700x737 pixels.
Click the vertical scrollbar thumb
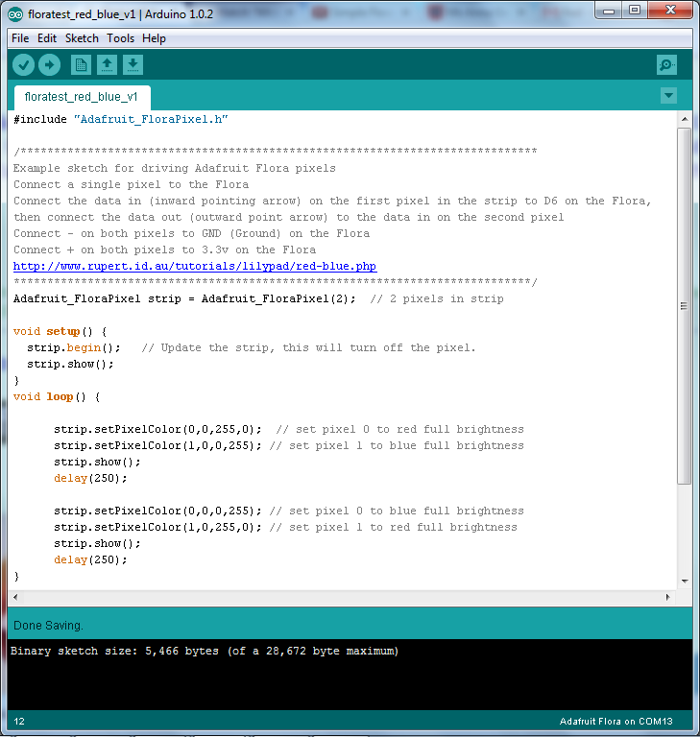[x=685, y=305]
